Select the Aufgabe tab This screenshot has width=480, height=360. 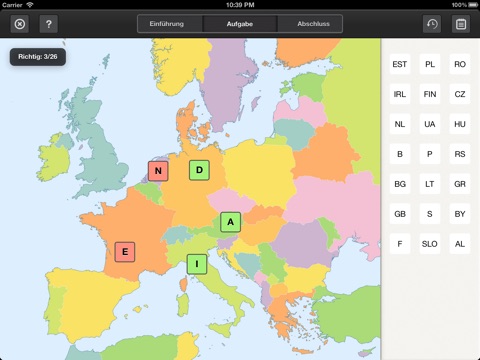point(240,24)
